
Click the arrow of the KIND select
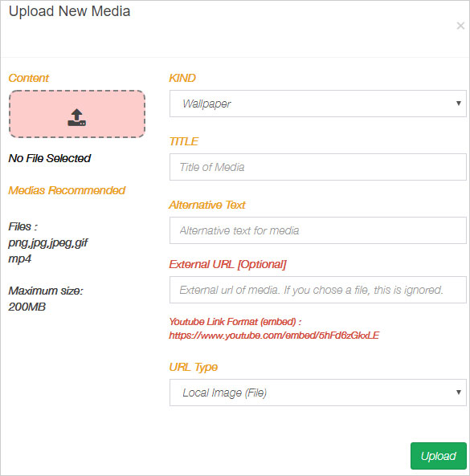point(459,104)
